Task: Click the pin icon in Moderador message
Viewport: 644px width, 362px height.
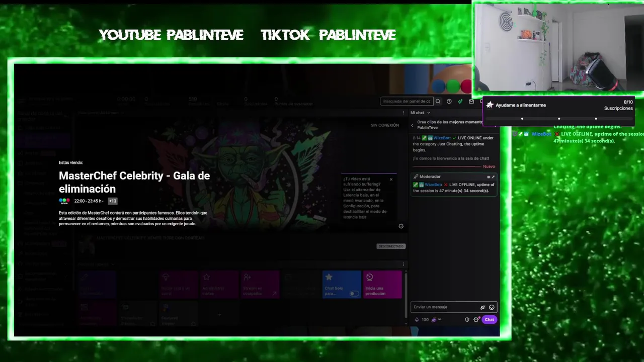Action: coord(489,177)
